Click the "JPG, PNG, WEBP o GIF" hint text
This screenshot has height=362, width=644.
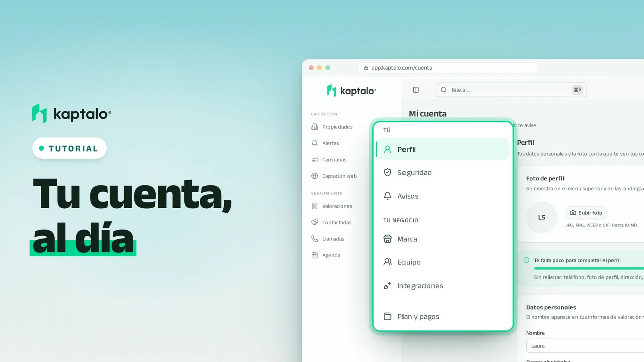point(602,225)
